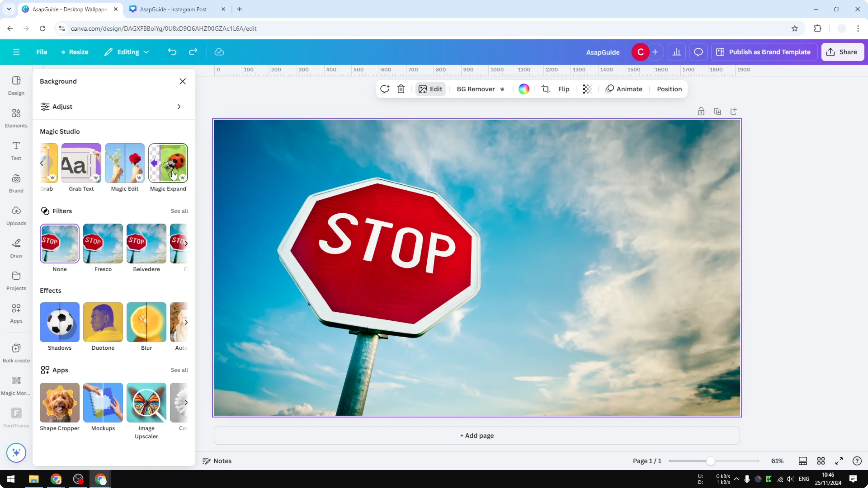Open the Crop tool in the toolbar
Screen dimensions: 868x488
click(546, 89)
